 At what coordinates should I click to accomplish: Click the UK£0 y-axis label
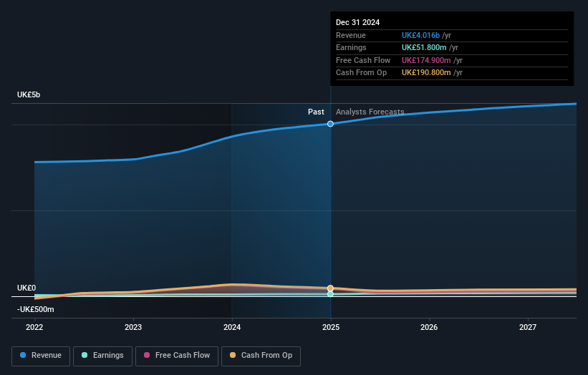(x=26, y=288)
